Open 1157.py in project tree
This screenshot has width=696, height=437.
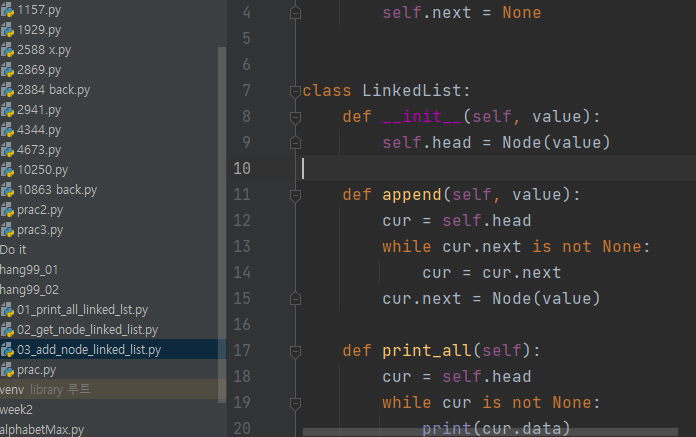(x=39, y=10)
